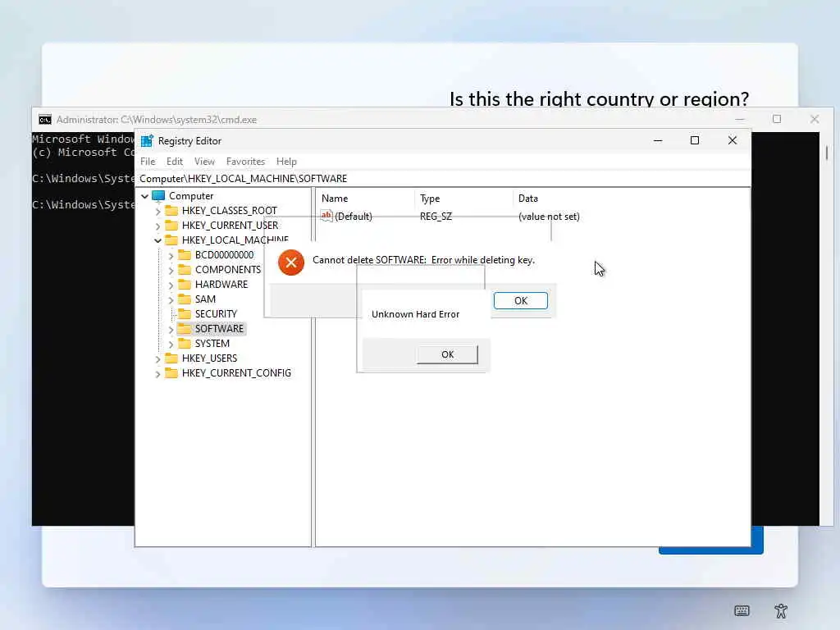Open the accessibility options icon

(781, 610)
